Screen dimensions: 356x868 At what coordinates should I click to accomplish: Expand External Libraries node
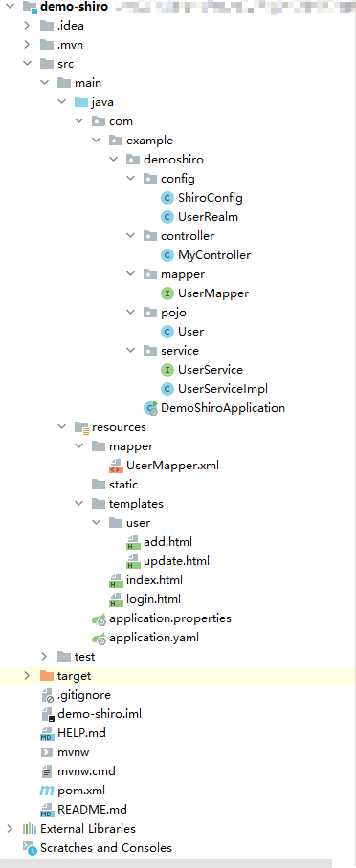pos(10,829)
